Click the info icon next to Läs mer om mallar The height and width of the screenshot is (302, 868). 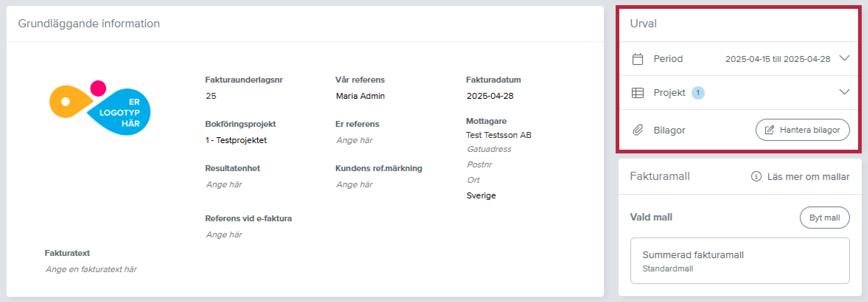coord(756,177)
